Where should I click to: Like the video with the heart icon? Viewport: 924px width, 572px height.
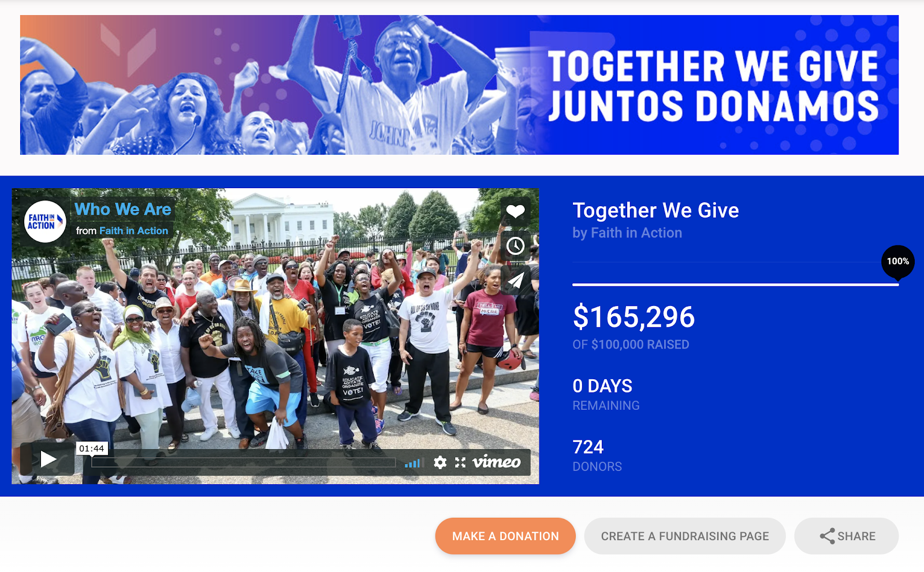tap(515, 212)
